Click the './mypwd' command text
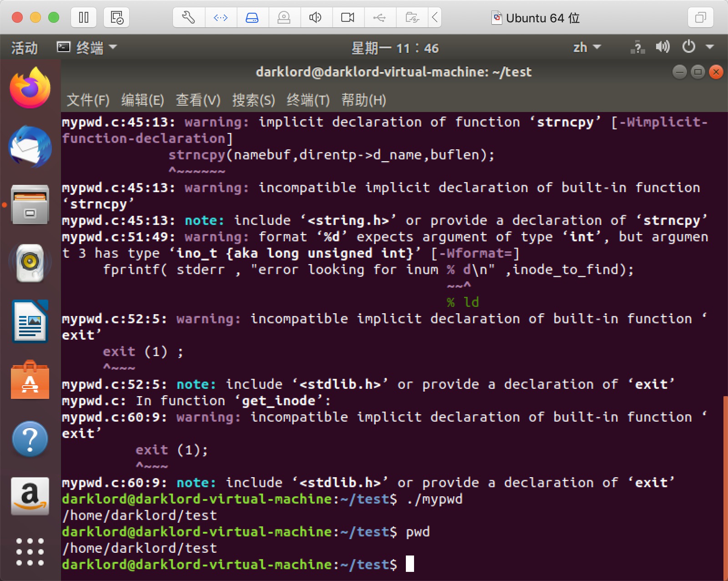This screenshot has height=581, width=728. pos(435,499)
